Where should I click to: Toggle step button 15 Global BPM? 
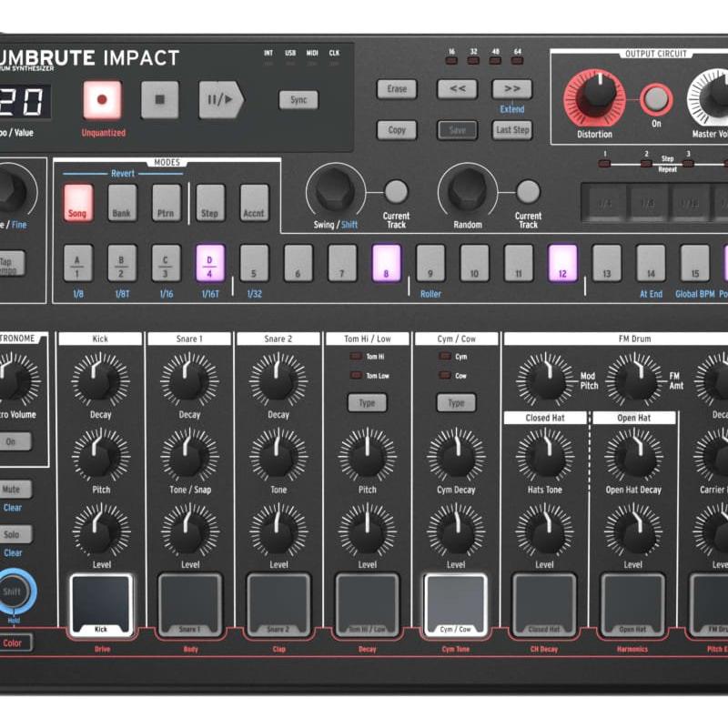(695, 263)
